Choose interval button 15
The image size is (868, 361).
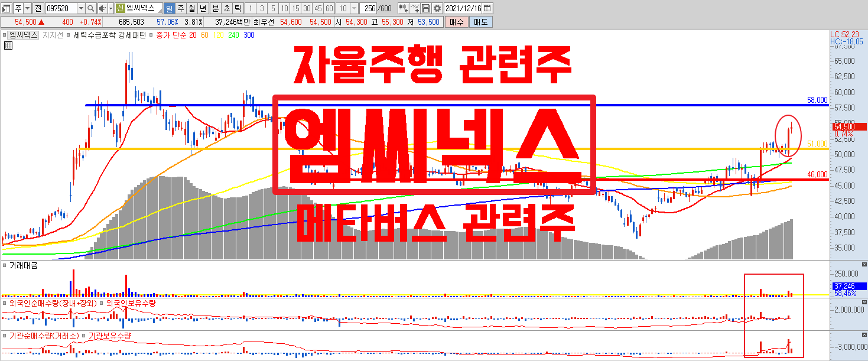(295, 8)
